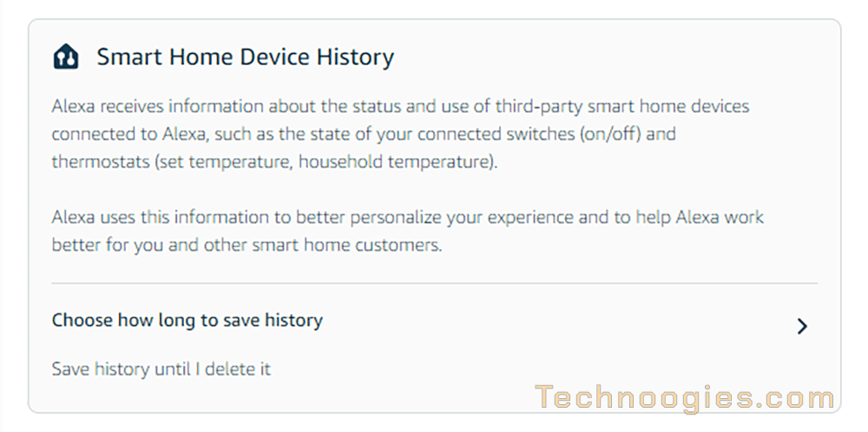The width and height of the screenshot is (868, 432).
Task: Click the phrase third-party smart home devices
Action: pos(621,106)
